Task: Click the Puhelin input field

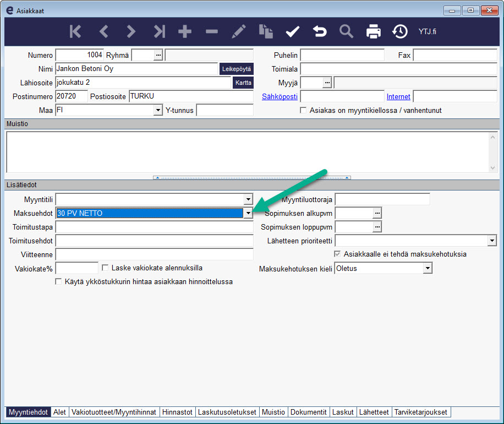Action: tap(342, 55)
